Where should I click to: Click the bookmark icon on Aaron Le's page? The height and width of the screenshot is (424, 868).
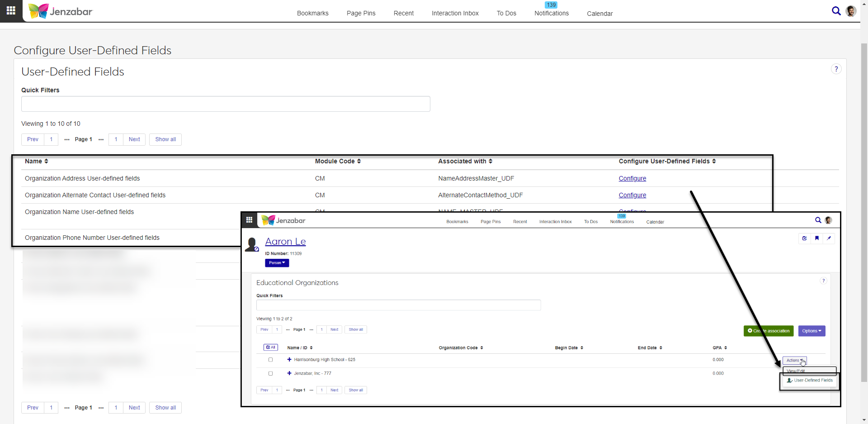[x=816, y=238]
